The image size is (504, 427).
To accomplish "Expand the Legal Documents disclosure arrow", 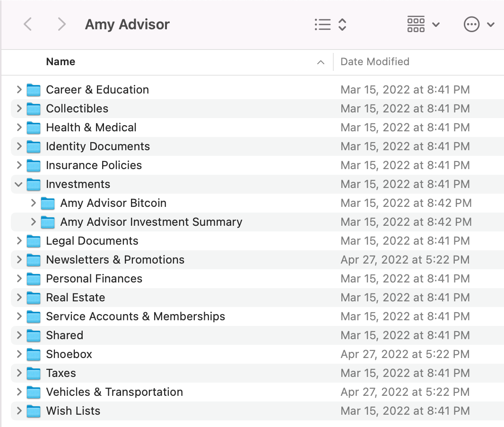I will click(x=19, y=241).
